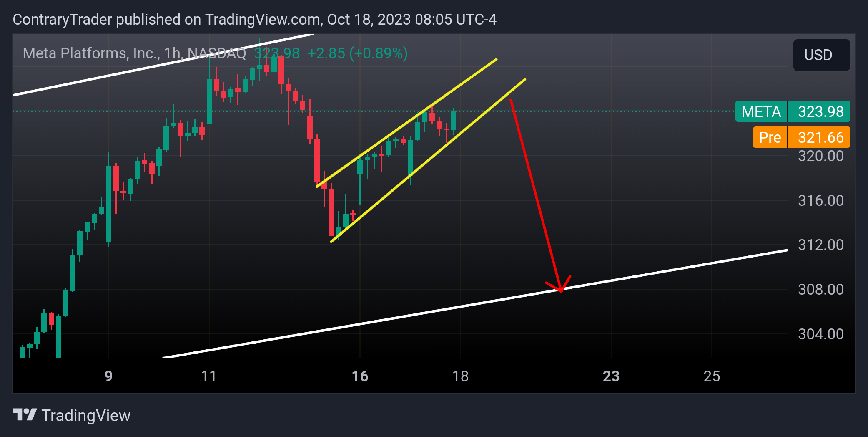Image resolution: width=868 pixels, height=437 pixels.
Task: Click date label 18 on time axis
Action: point(460,376)
